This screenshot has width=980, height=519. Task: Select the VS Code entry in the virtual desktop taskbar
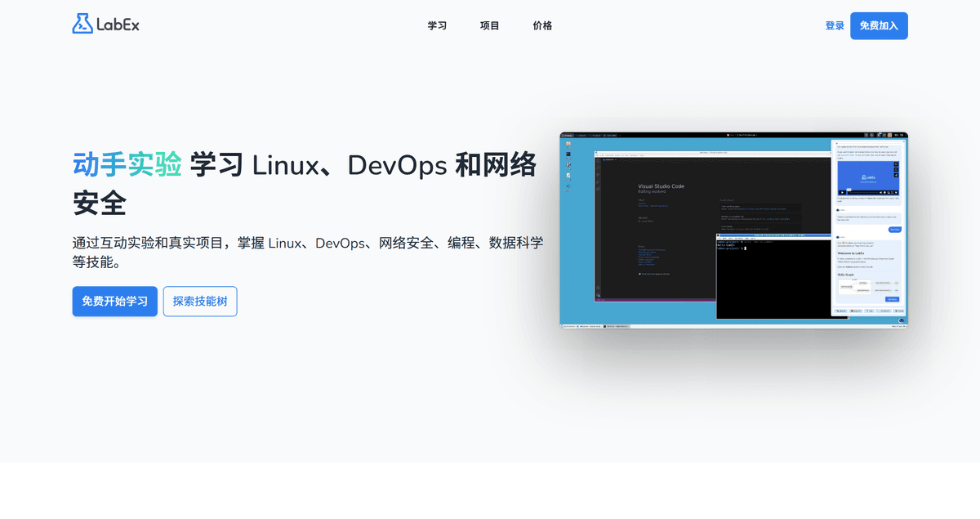coord(590,325)
